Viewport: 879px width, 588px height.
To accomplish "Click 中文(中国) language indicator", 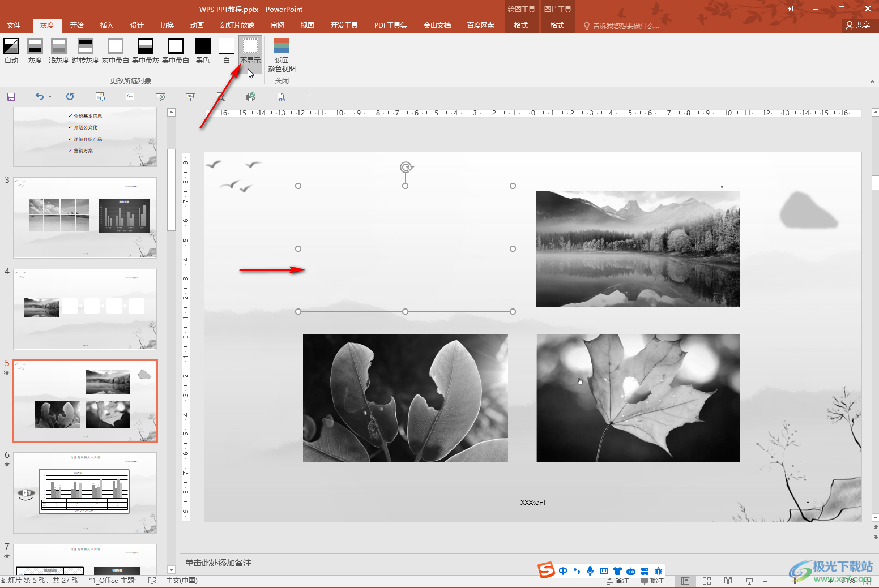I will click(x=182, y=581).
